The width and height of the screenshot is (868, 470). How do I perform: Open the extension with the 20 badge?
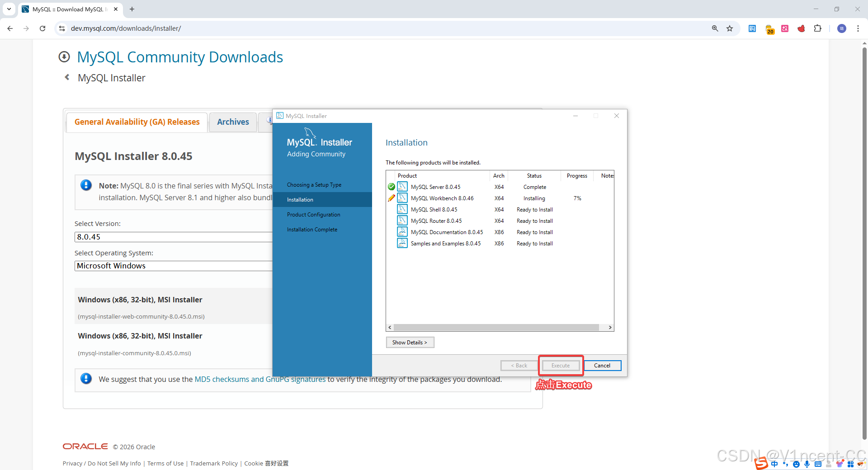[x=770, y=29]
